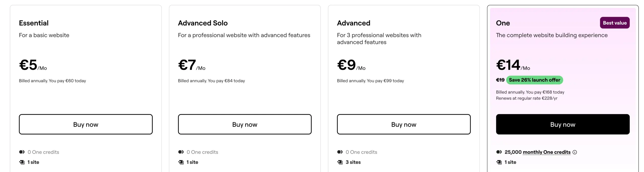Click the One credits icon on Advanced Solo plan
The width and height of the screenshot is (644, 172).
pos(181,152)
